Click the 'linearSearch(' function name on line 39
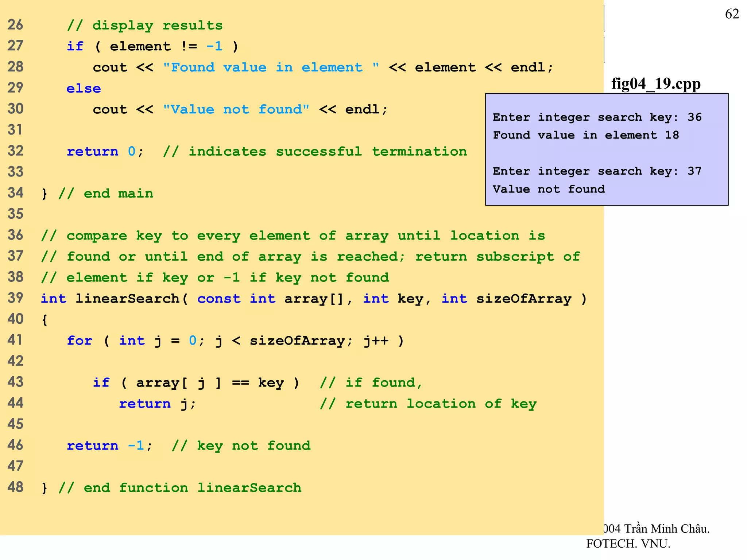 click(x=132, y=299)
